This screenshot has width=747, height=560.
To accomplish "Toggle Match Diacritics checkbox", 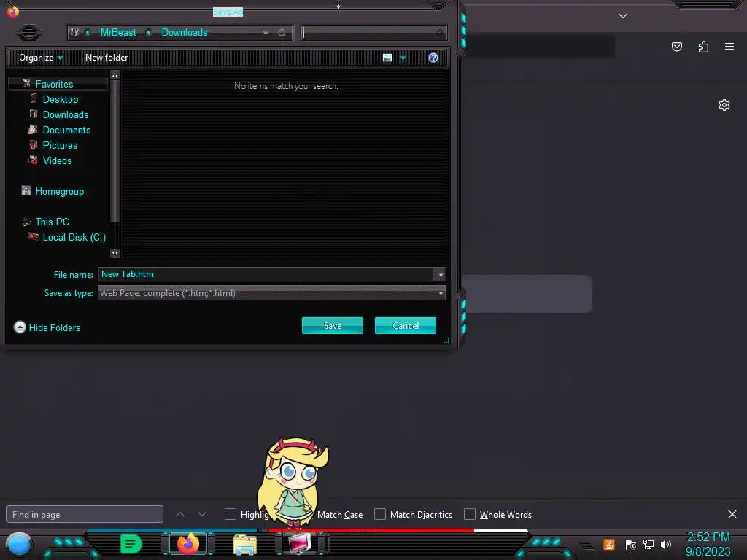I will 379,514.
